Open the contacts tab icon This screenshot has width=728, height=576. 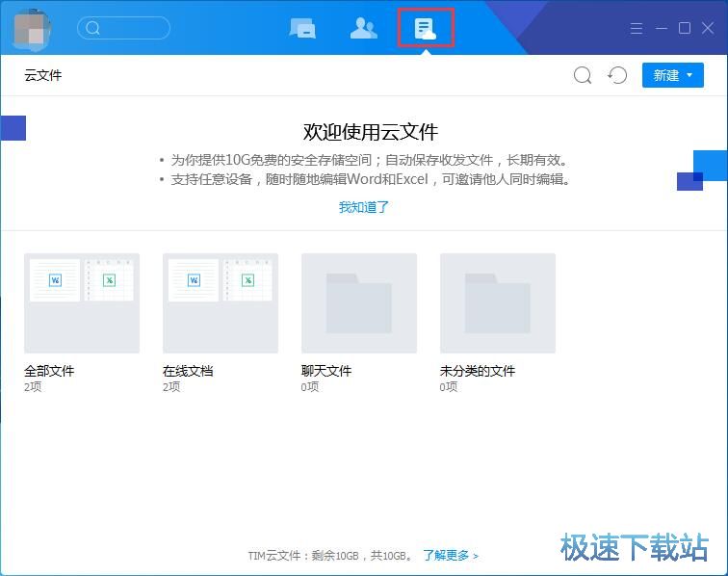(x=363, y=28)
